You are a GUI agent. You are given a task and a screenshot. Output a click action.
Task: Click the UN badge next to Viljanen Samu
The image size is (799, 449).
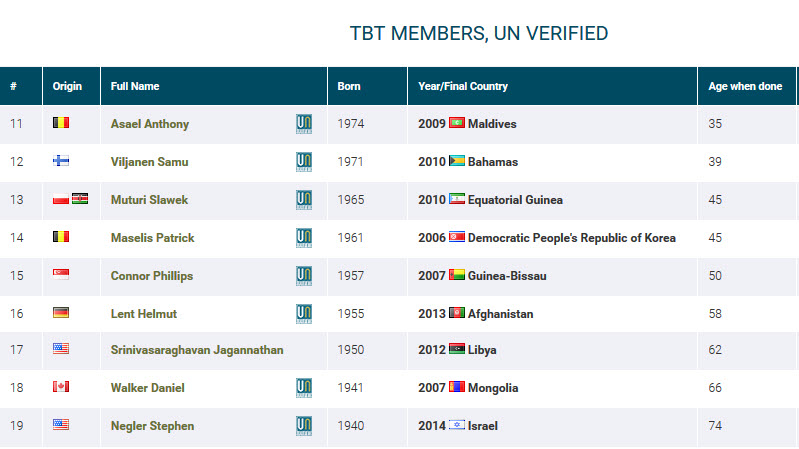(x=303, y=162)
